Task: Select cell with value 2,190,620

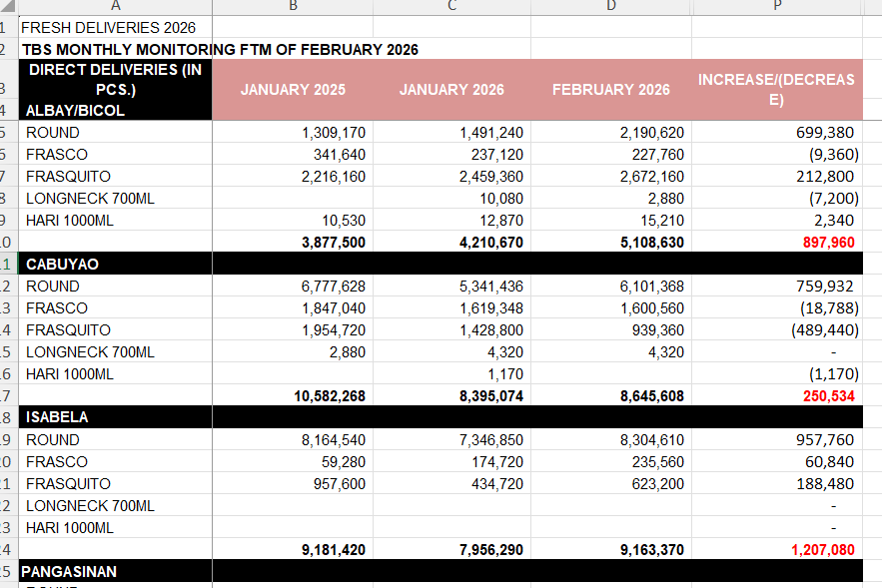Action: pyautogui.click(x=611, y=133)
